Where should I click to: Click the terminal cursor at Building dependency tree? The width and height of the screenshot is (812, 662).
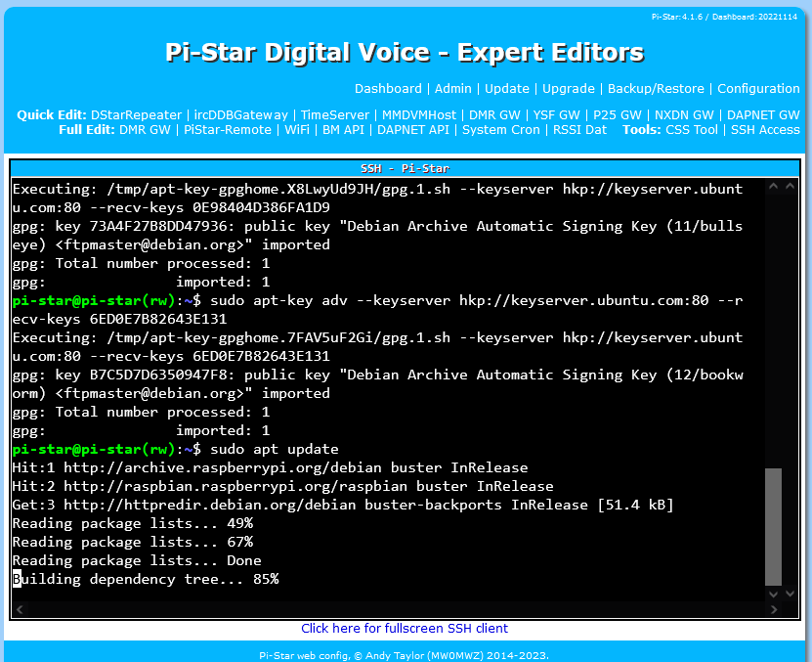17,579
